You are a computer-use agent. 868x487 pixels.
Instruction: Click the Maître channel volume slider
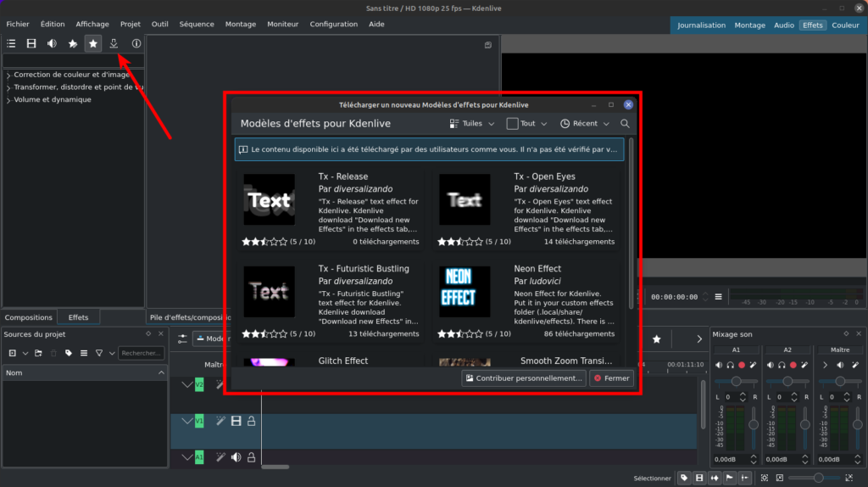[839, 382]
